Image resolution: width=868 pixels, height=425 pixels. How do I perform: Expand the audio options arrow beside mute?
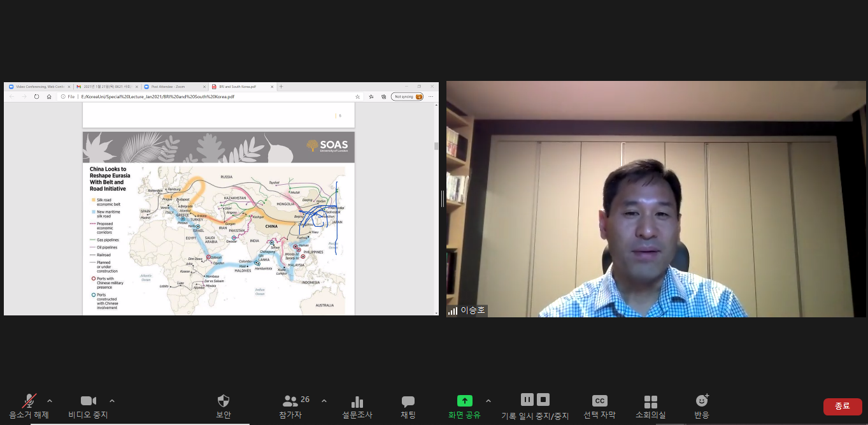(x=50, y=401)
